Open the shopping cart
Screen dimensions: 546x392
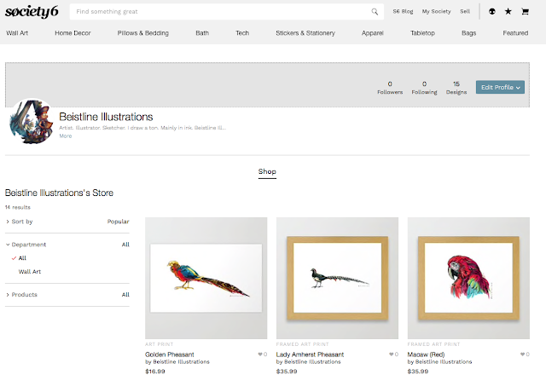(x=526, y=12)
